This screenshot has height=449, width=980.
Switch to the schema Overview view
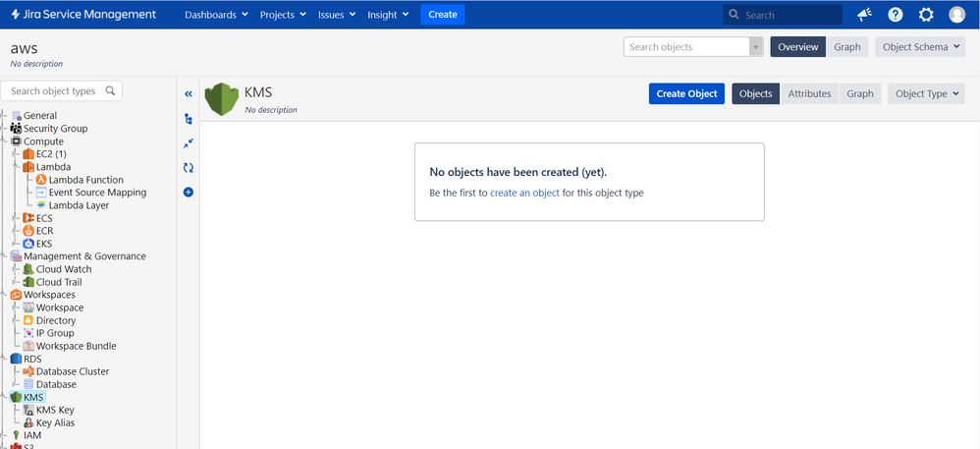click(798, 47)
